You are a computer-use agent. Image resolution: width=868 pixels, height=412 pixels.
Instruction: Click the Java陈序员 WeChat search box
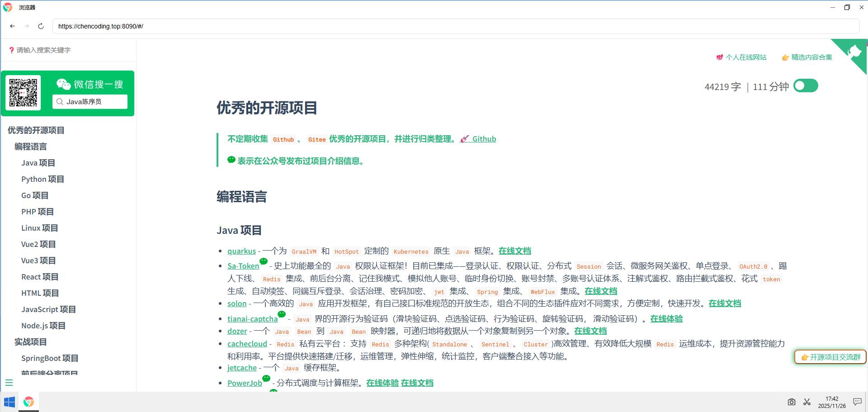pyautogui.click(x=90, y=102)
